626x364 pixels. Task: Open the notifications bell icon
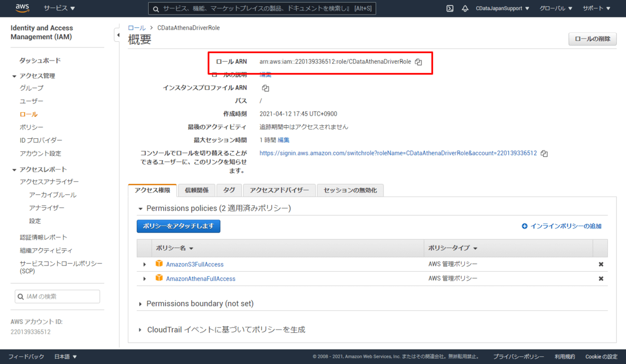click(x=465, y=8)
